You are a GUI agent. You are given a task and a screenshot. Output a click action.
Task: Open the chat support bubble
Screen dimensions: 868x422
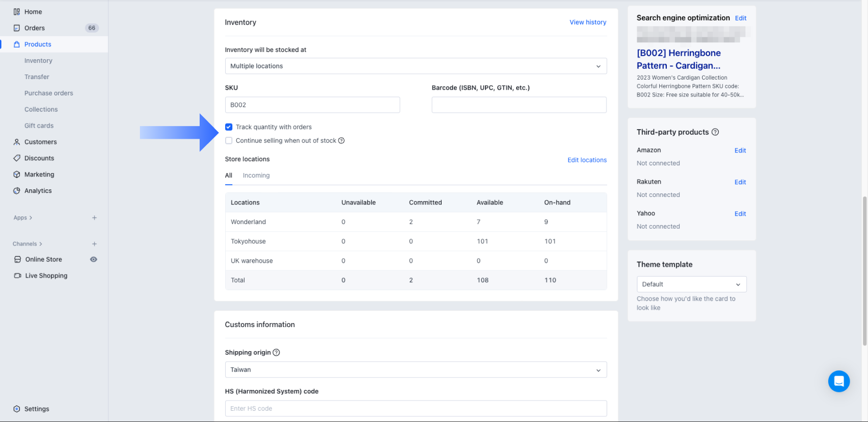(x=838, y=381)
